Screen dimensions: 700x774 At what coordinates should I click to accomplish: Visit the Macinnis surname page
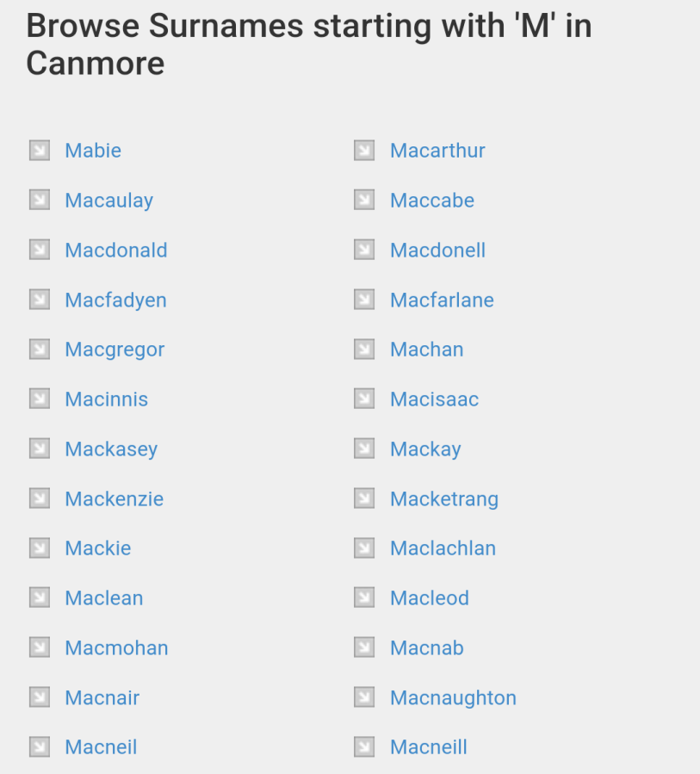point(106,399)
